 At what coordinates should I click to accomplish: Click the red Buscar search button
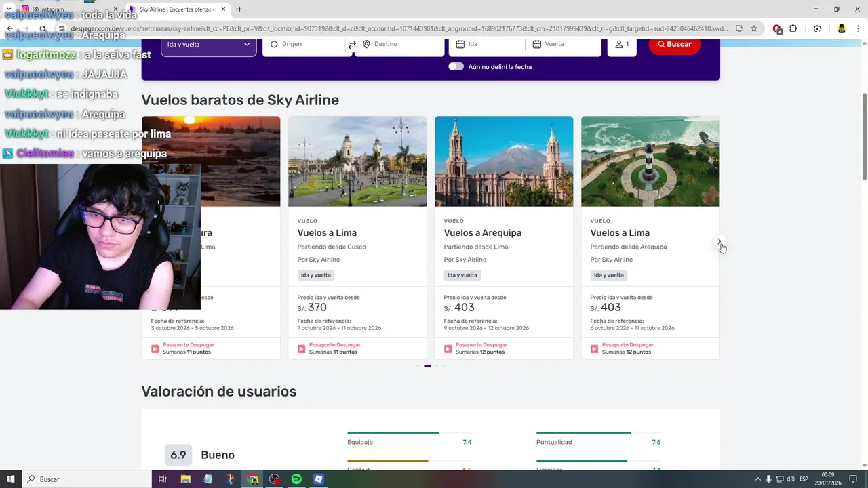click(675, 44)
